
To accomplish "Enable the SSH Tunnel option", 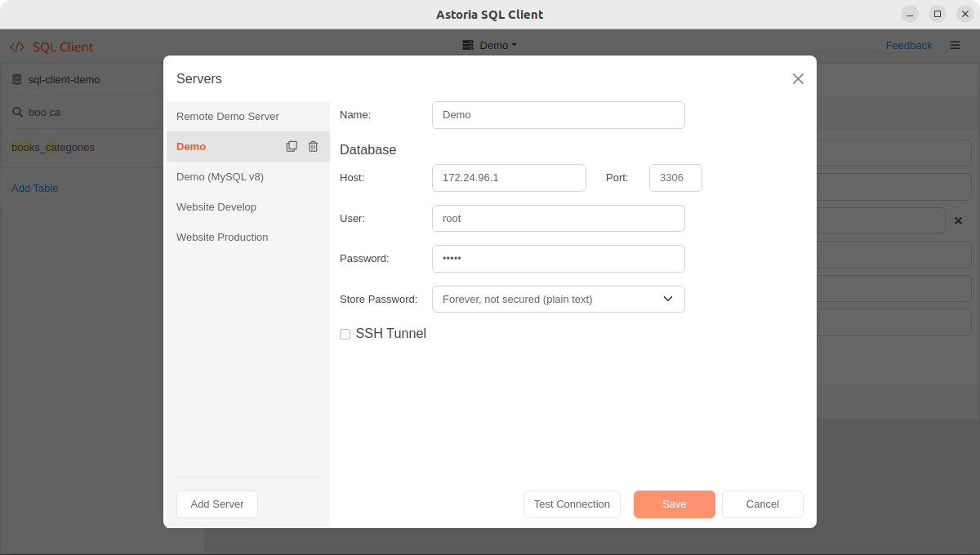I will click(x=345, y=334).
